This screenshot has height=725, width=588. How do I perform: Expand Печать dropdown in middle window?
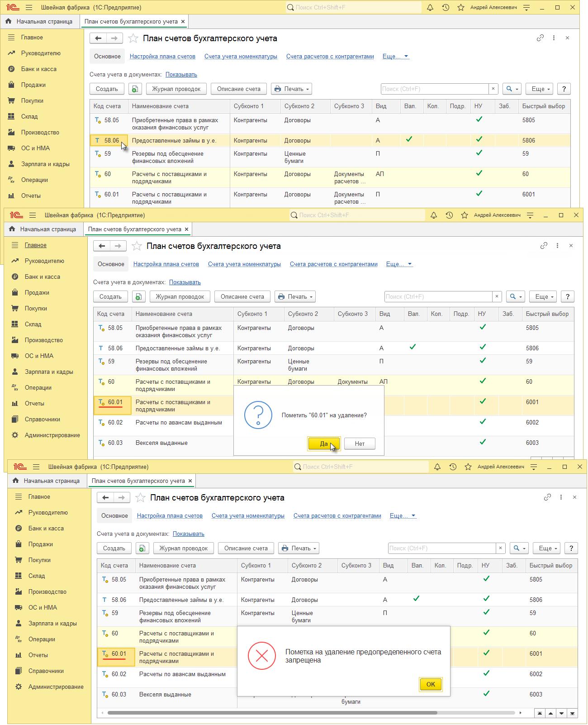(295, 297)
